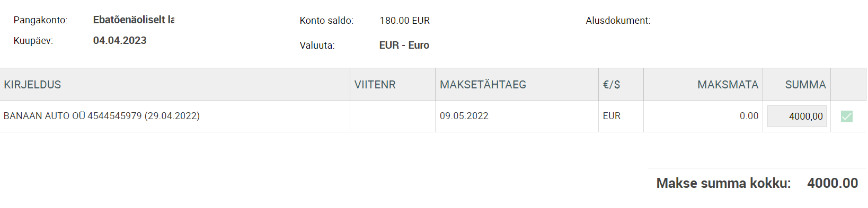Click the 04.04.2023 date value
868x208 pixels.
pos(120,40)
